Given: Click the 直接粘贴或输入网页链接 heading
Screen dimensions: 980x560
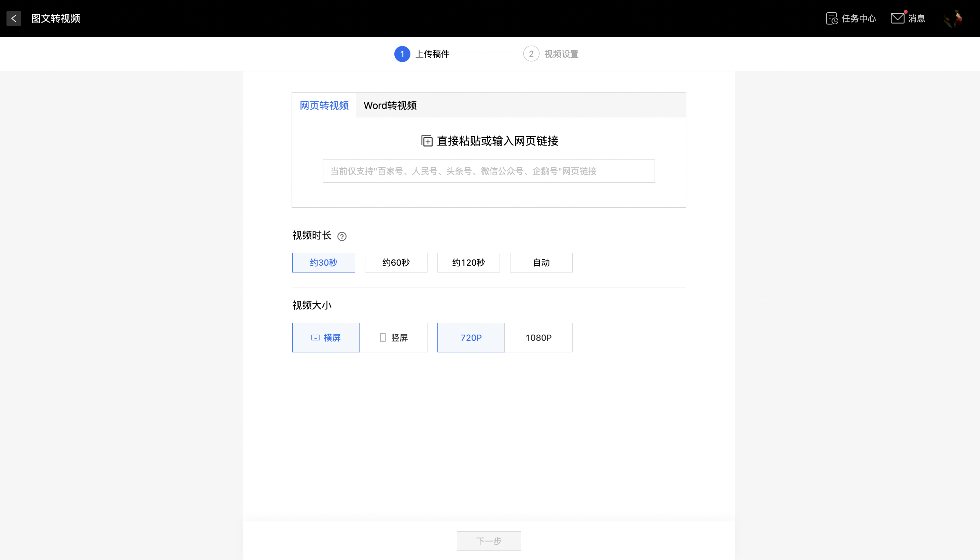Looking at the screenshot, I should click(498, 141).
